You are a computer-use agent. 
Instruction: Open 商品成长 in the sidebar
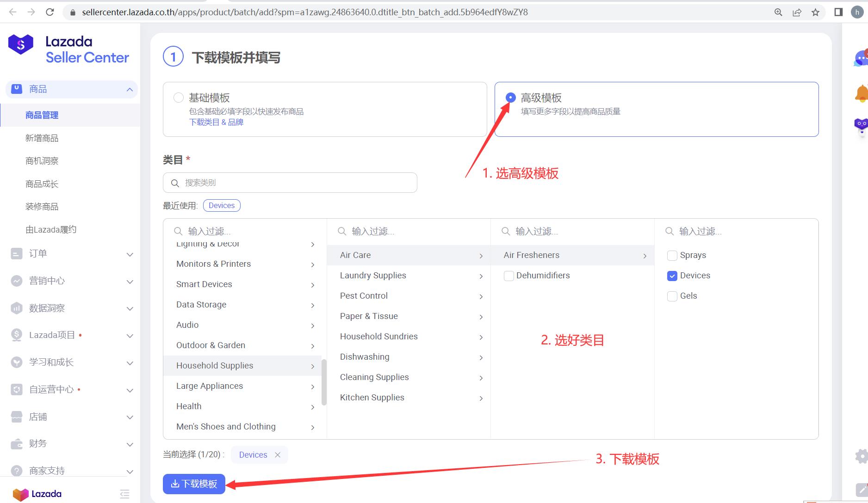(42, 184)
